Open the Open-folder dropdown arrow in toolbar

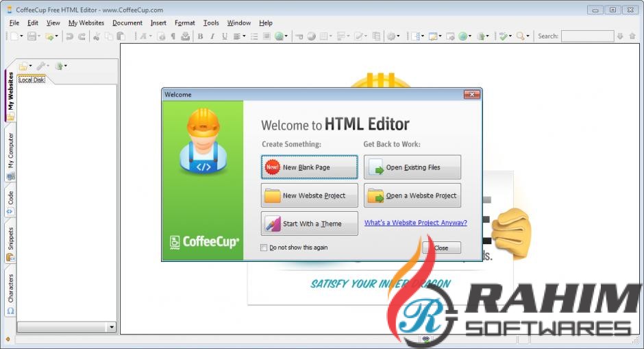pos(57,36)
